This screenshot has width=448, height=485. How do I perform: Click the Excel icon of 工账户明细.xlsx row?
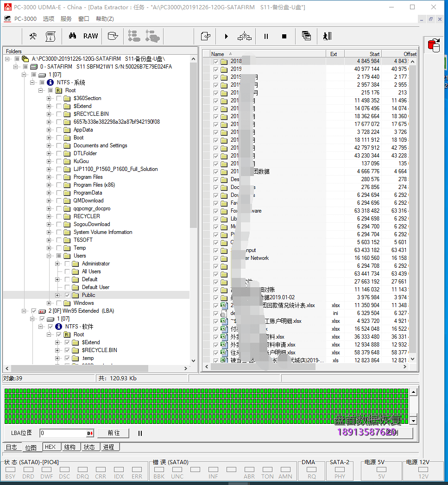point(224,321)
